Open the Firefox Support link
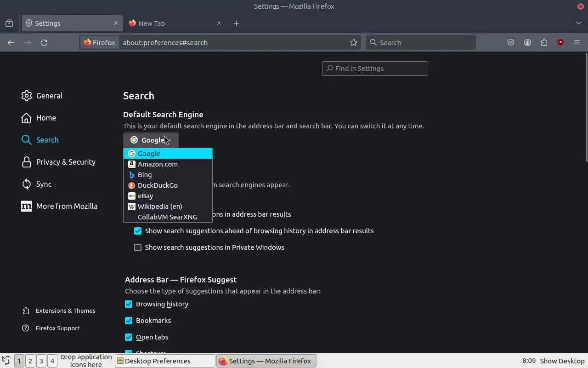 [x=51, y=328]
